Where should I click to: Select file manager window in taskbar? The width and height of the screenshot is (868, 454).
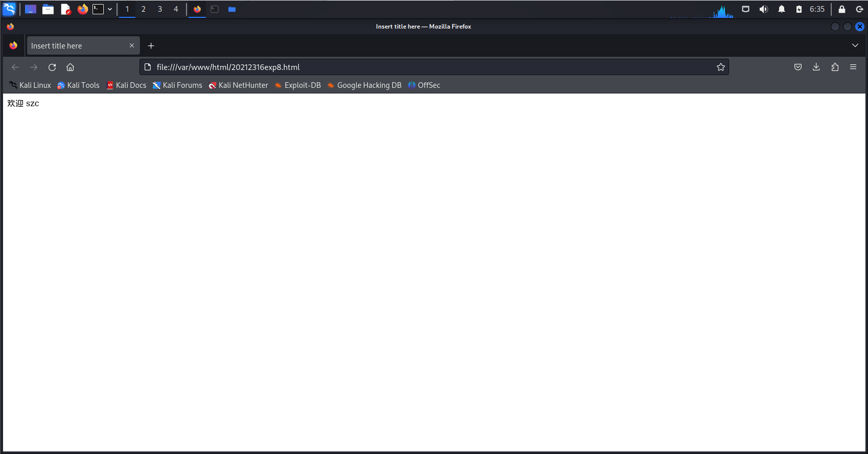click(232, 9)
